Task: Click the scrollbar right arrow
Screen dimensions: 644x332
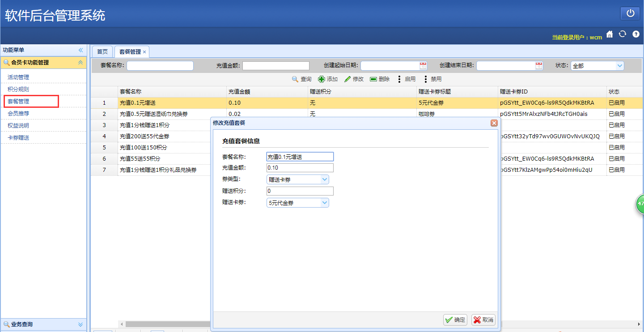Action: click(x=639, y=324)
